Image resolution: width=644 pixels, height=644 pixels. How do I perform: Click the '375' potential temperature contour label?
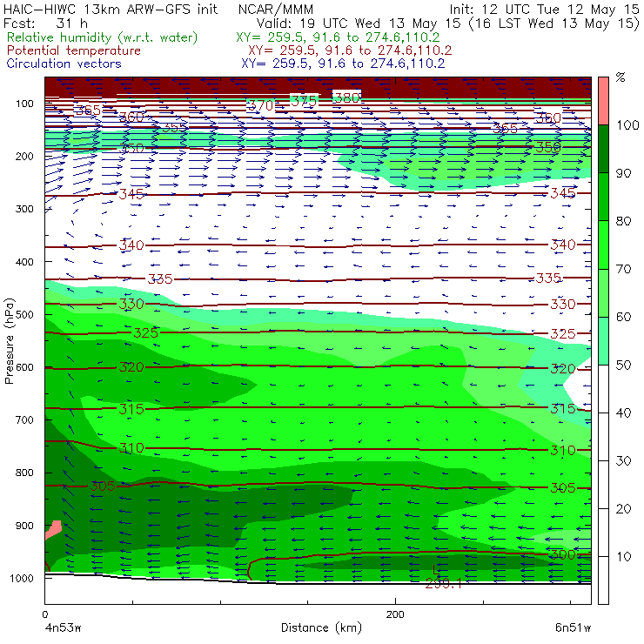[x=304, y=101]
